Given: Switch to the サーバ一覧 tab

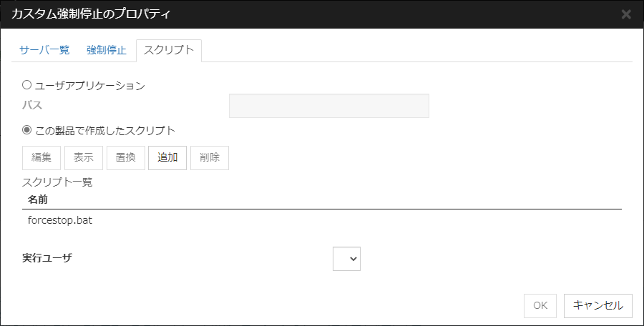Looking at the screenshot, I should pos(44,50).
